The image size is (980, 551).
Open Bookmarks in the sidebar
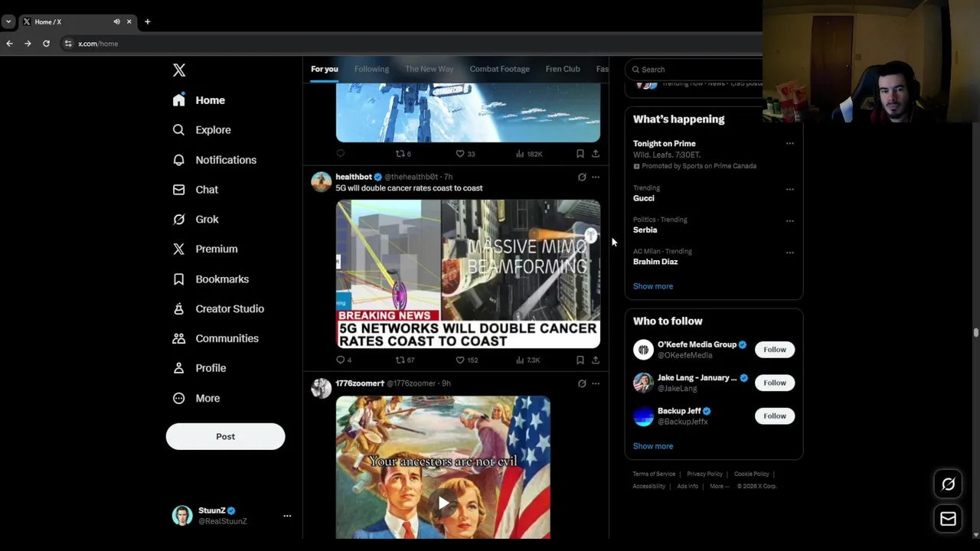tap(211, 279)
